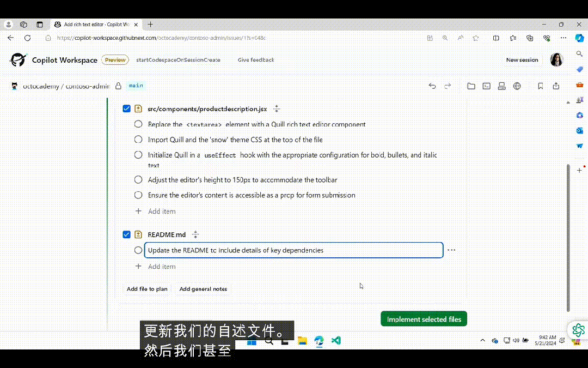Select the radio for Adjust the editor's height

pos(138,179)
